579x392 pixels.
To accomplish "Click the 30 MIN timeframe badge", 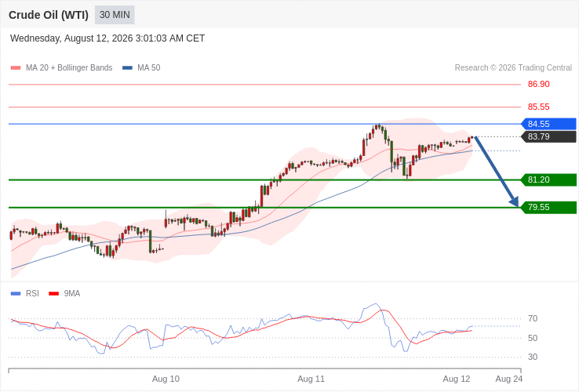I will point(115,15).
